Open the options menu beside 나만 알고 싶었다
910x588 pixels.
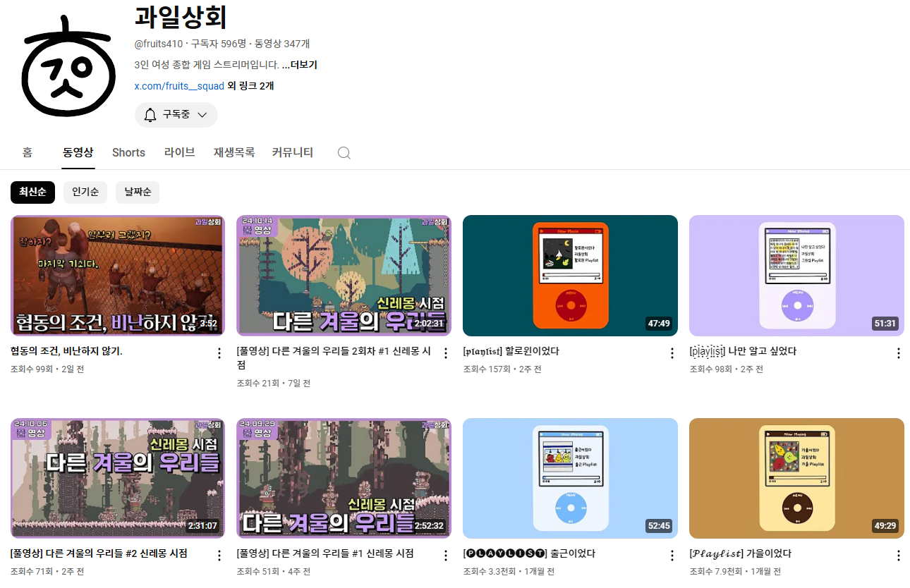click(898, 353)
